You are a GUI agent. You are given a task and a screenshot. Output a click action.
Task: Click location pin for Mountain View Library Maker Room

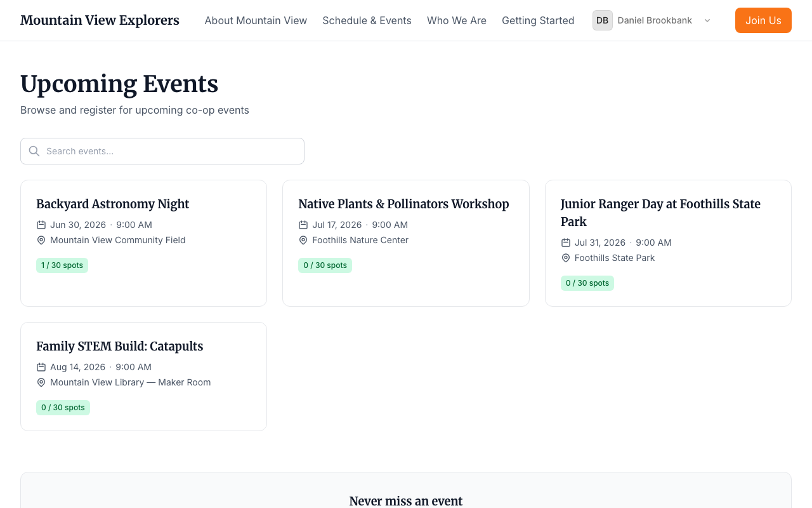(41, 382)
